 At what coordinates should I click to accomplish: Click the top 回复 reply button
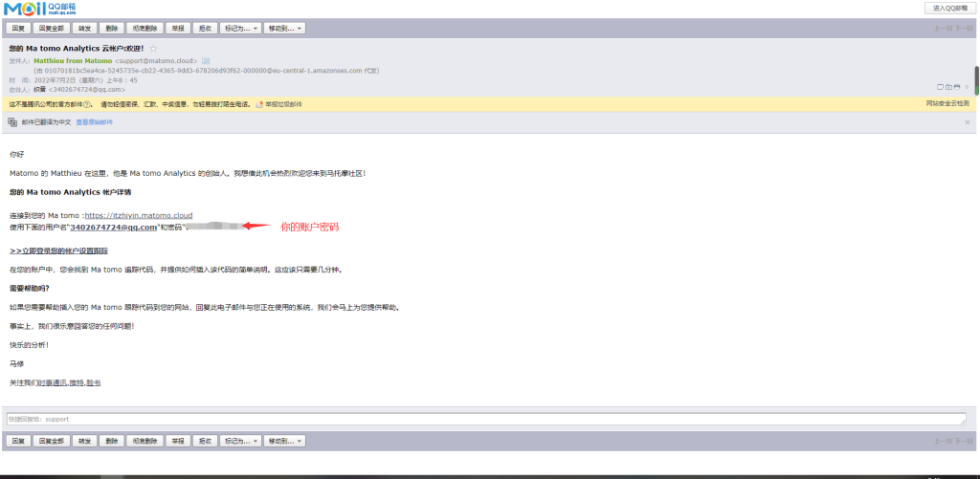pos(18,29)
